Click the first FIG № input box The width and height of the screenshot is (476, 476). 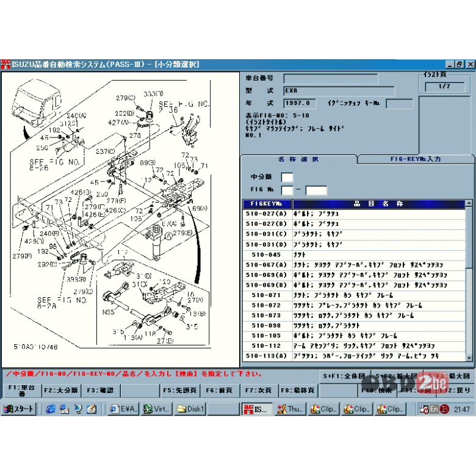click(287, 190)
